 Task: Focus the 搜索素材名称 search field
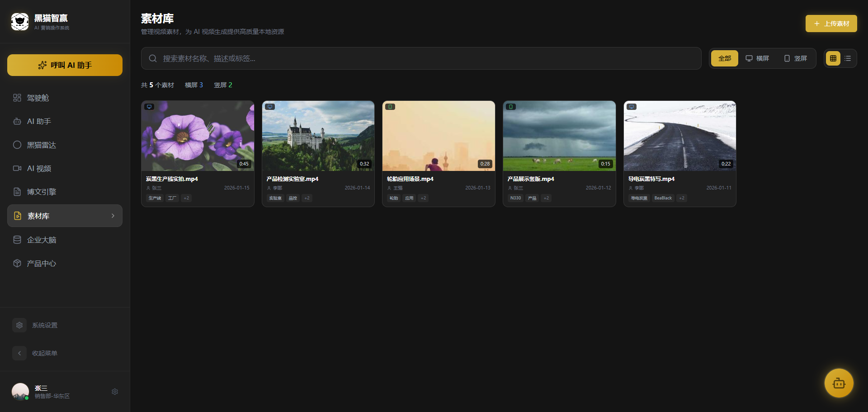[x=421, y=58]
